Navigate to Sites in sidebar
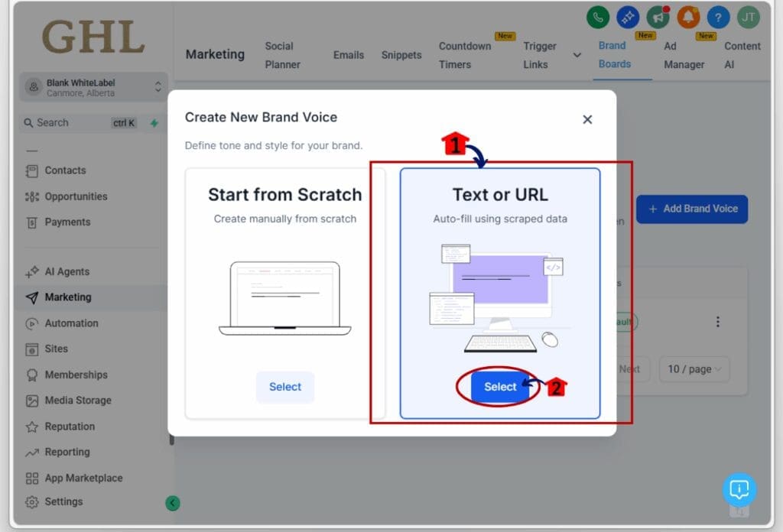 tap(56, 349)
